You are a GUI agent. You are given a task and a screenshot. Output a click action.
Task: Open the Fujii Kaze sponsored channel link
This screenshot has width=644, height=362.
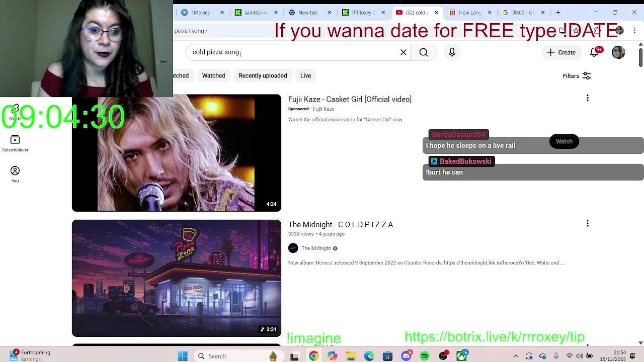[x=324, y=109]
